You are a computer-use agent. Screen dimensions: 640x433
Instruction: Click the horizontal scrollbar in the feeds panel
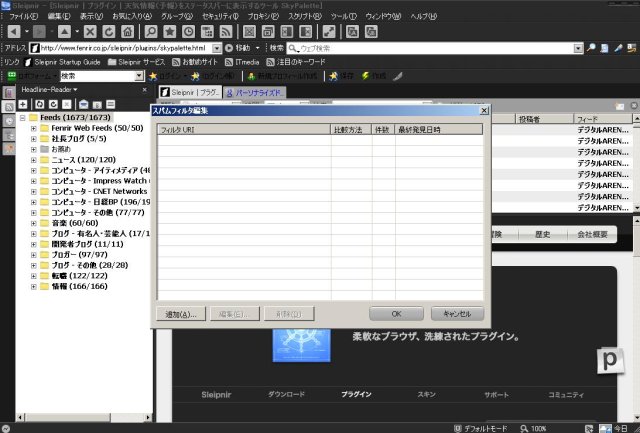coord(84,417)
